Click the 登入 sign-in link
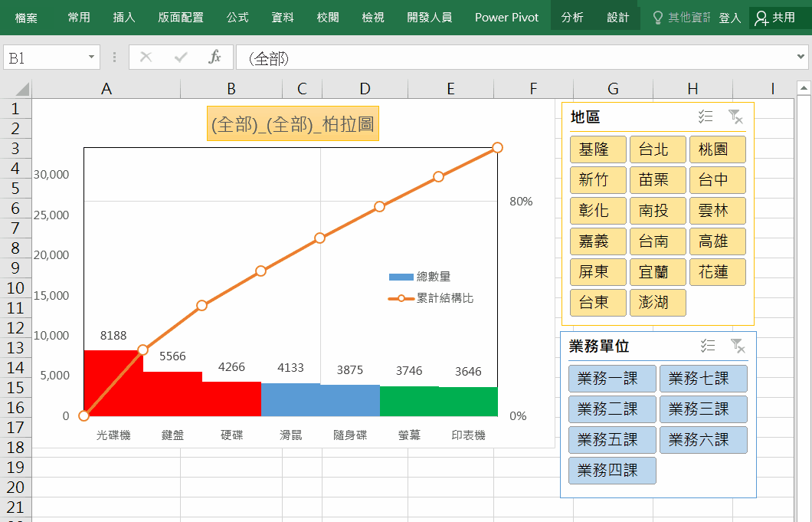The height and width of the screenshot is (522, 812). point(729,18)
